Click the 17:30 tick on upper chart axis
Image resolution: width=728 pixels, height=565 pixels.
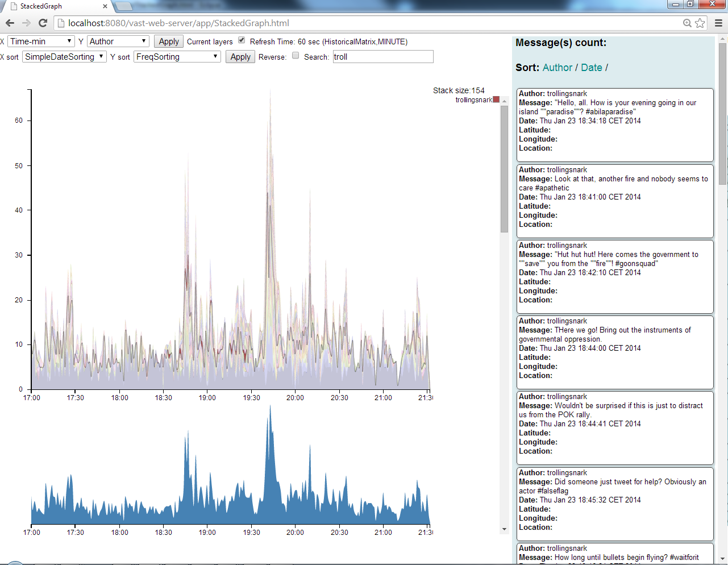click(75, 398)
